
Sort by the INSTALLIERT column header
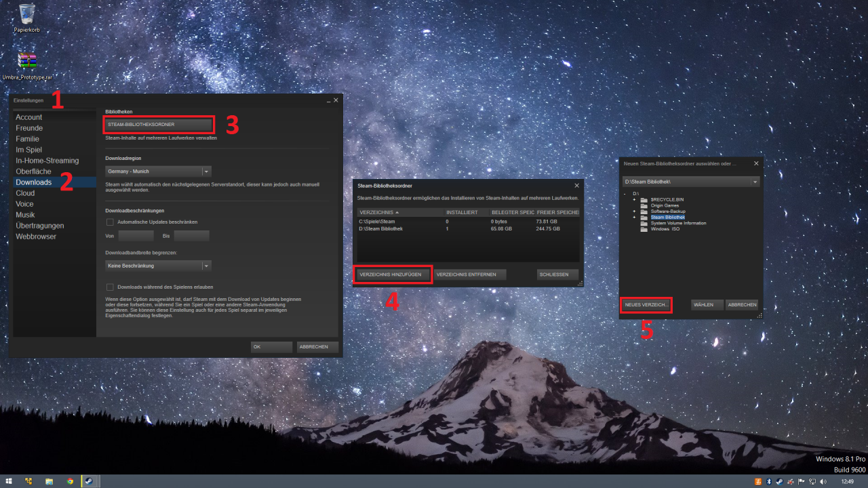tap(466, 212)
